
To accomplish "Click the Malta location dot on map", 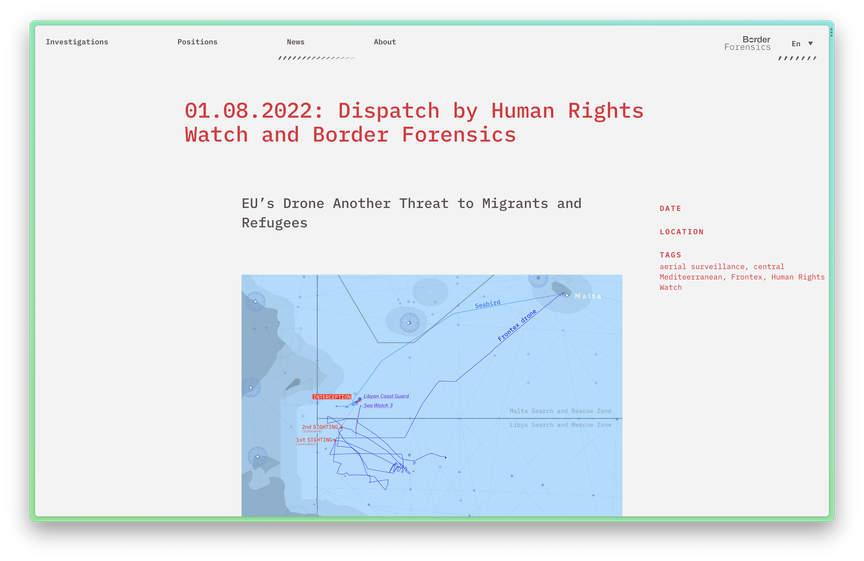I will click(566, 295).
